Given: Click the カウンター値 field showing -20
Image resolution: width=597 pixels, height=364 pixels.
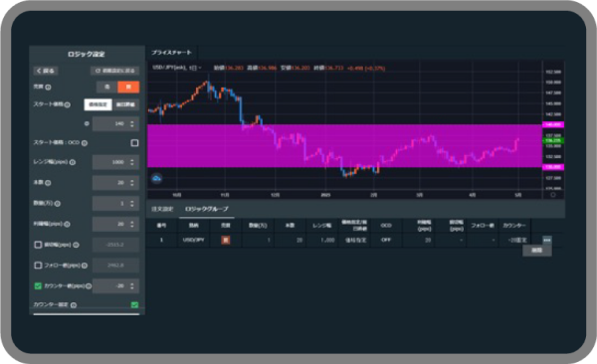Looking at the screenshot, I should click(x=115, y=286).
